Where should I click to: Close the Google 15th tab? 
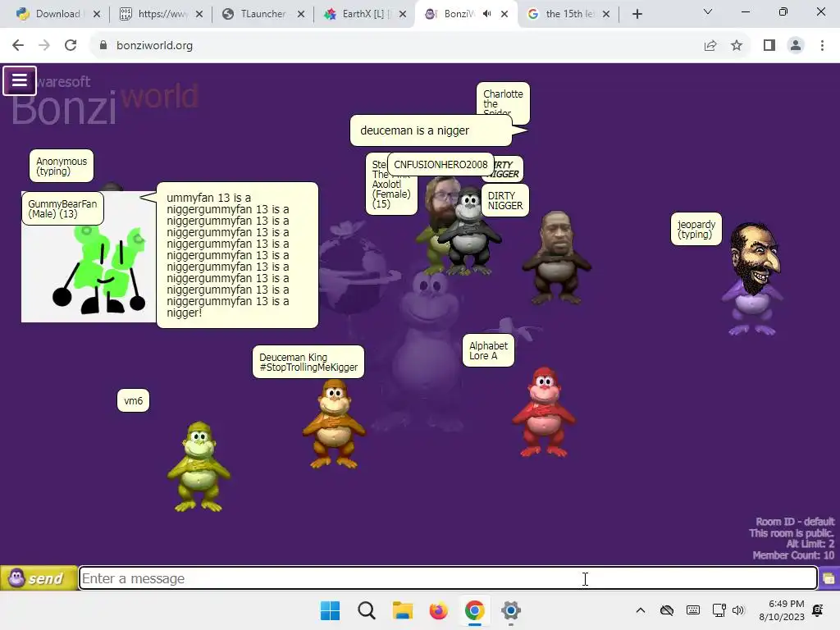pyautogui.click(x=606, y=14)
